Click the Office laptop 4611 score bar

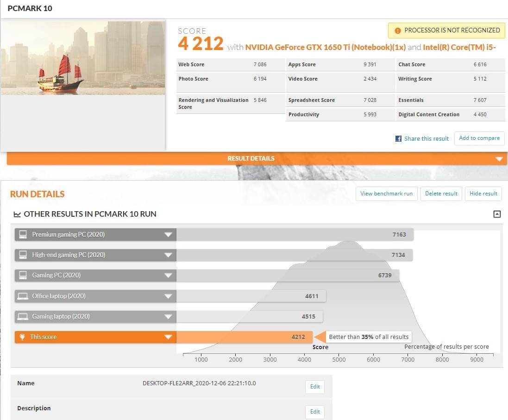tap(251, 296)
